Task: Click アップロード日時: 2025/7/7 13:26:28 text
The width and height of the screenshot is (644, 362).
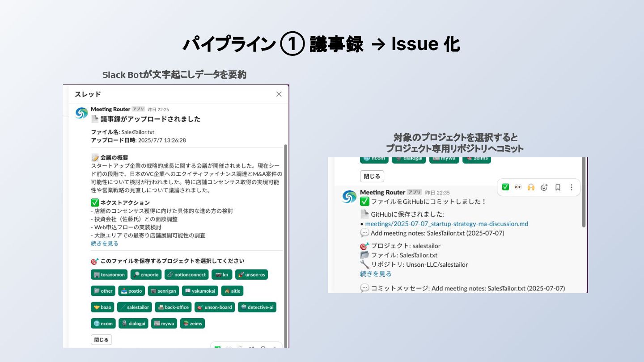Action: [138, 140]
